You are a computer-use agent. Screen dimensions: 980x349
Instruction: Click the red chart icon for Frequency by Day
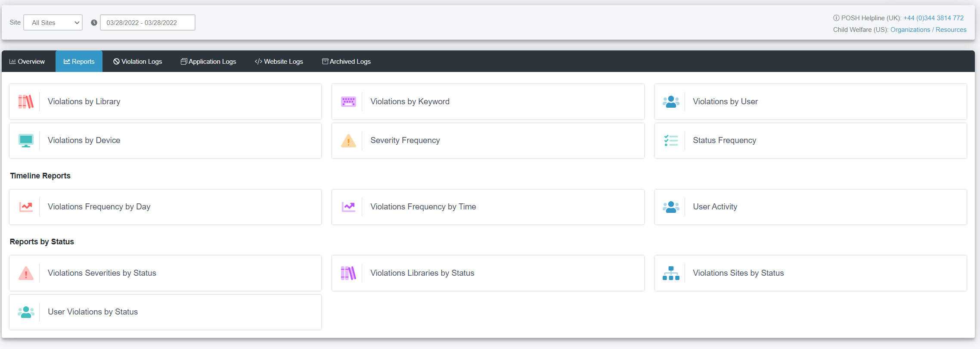point(26,207)
